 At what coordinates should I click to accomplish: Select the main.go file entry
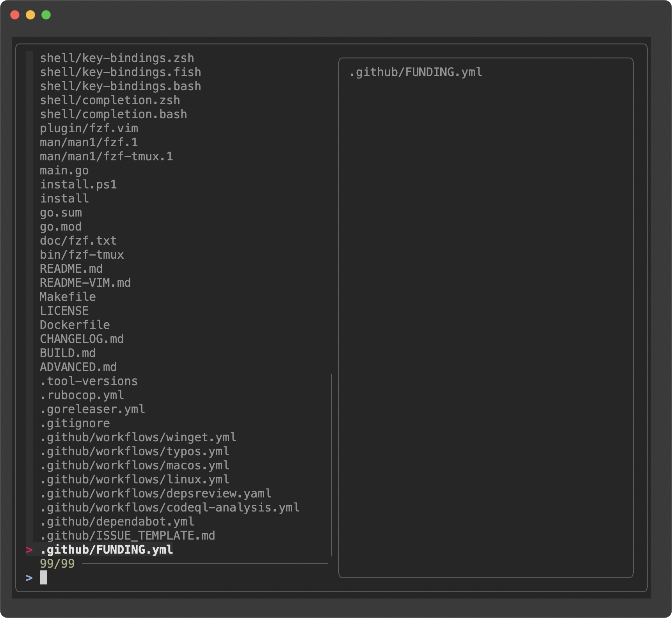click(64, 170)
